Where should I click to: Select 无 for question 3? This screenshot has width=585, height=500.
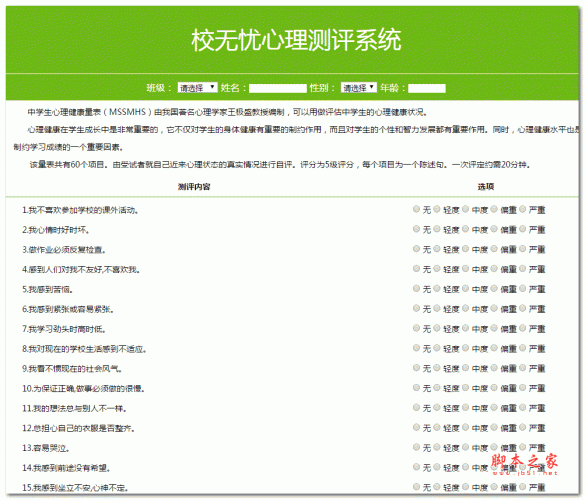[416, 249]
